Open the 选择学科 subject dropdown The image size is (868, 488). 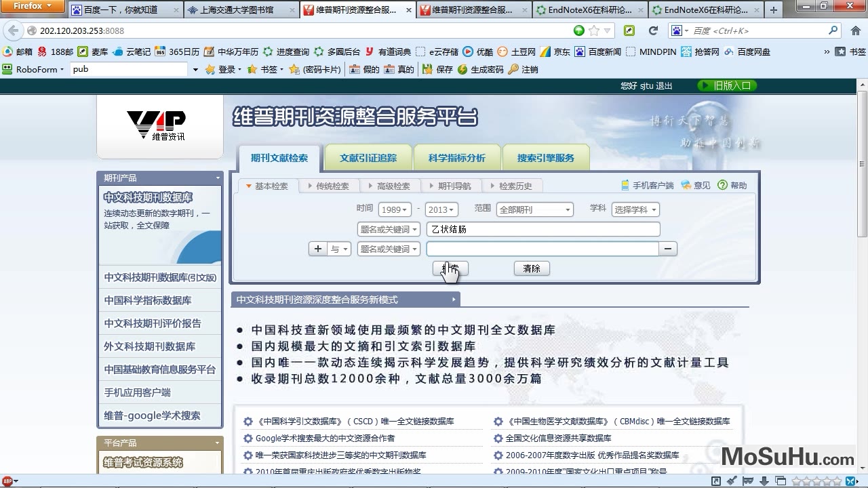pos(635,210)
